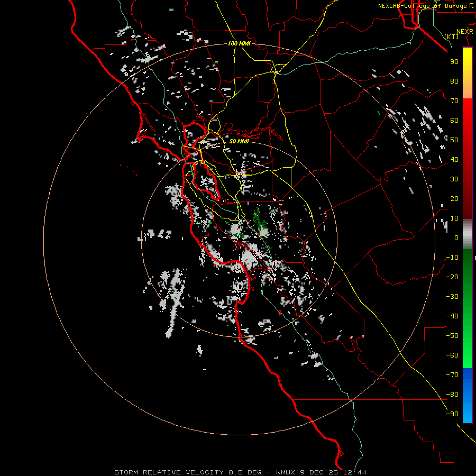The width and height of the screenshot is (476, 476).
Task: Click the -40 value on the velocity scale
Action: click(x=452, y=316)
